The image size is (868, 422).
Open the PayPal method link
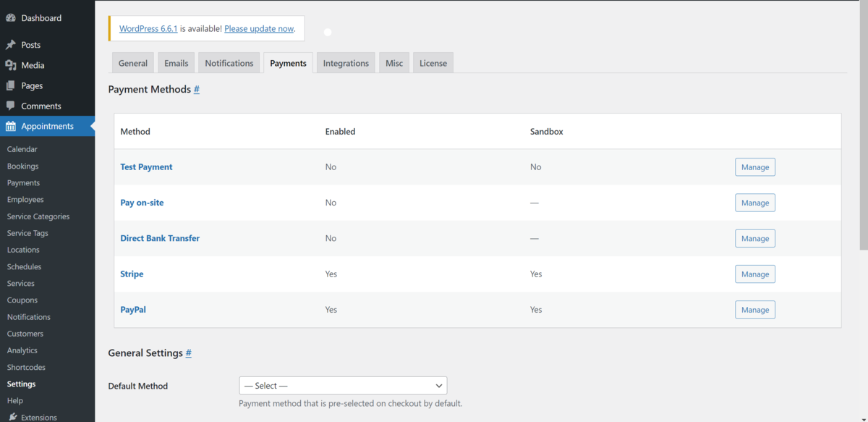click(133, 310)
